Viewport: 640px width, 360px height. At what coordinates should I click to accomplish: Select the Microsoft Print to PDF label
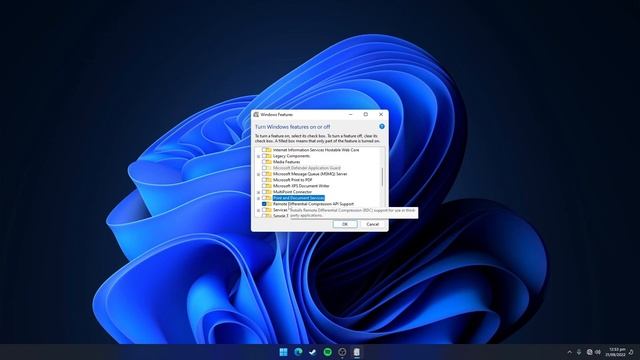[293, 180]
